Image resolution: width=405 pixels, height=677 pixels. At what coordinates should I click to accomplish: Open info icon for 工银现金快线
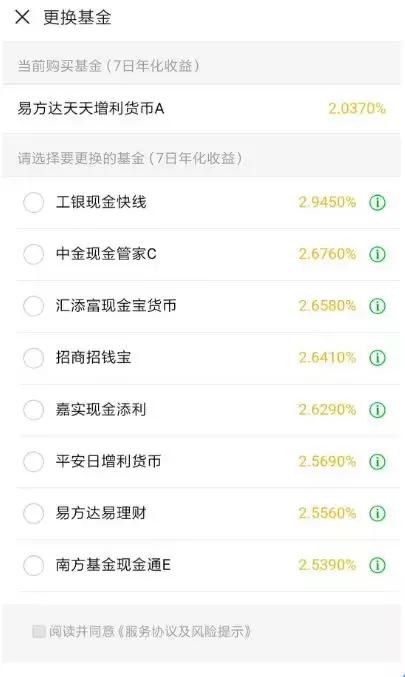[x=377, y=202]
